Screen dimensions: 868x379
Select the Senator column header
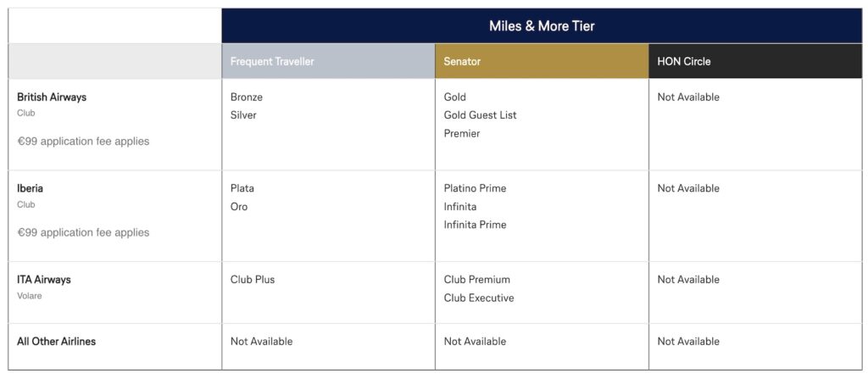[462, 62]
